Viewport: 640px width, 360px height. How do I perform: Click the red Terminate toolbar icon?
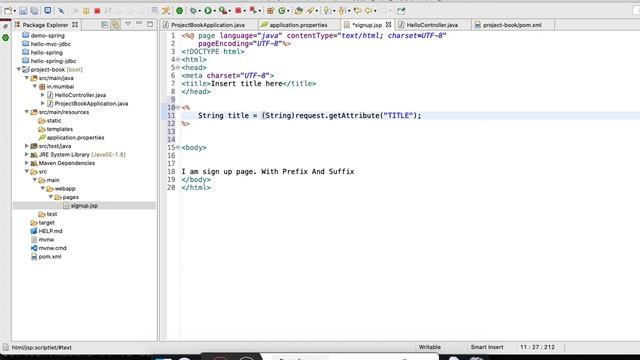tap(97, 11)
